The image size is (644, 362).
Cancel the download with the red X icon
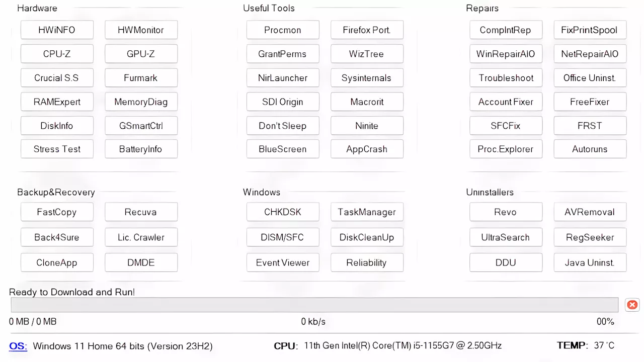(632, 305)
